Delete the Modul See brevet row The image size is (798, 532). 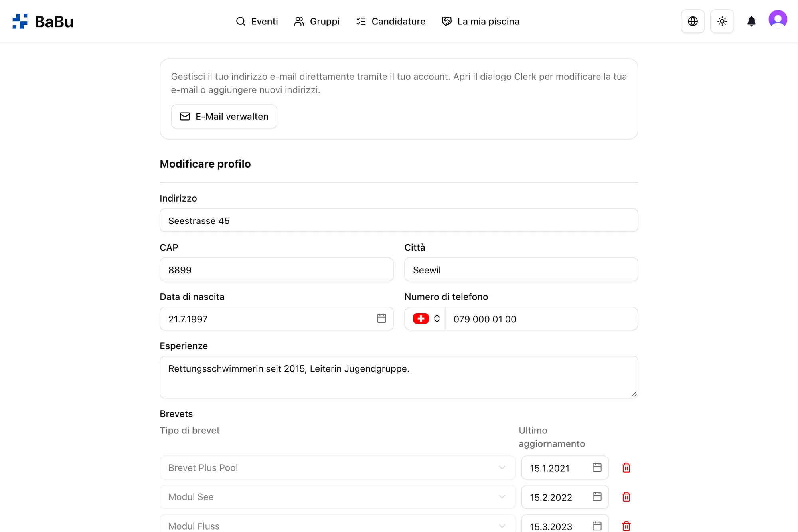coord(626,497)
